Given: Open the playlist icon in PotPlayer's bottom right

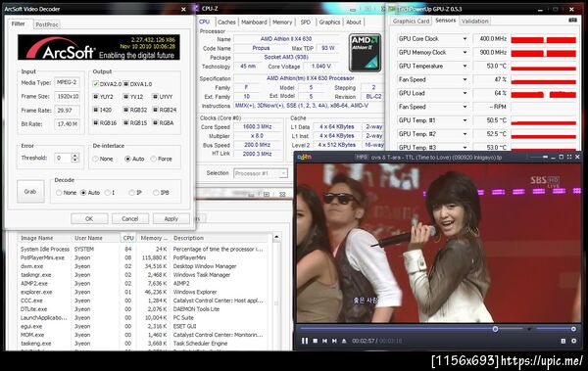Looking at the screenshot, I should (x=563, y=341).
